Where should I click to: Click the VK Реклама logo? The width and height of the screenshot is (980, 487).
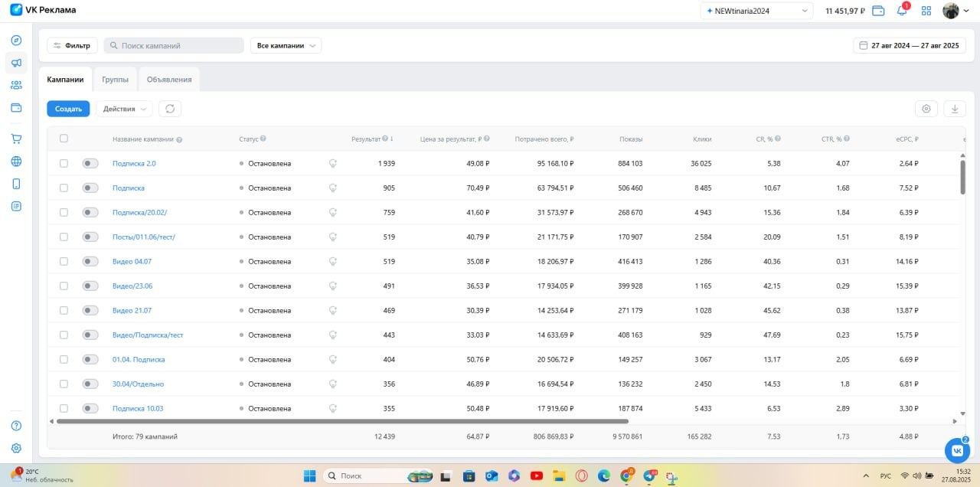(43, 10)
